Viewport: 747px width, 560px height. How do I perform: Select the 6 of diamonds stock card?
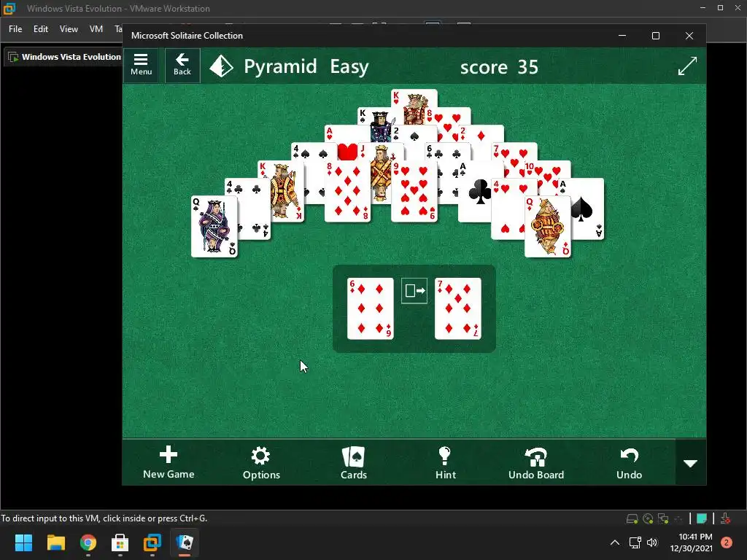pyautogui.click(x=370, y=308)
